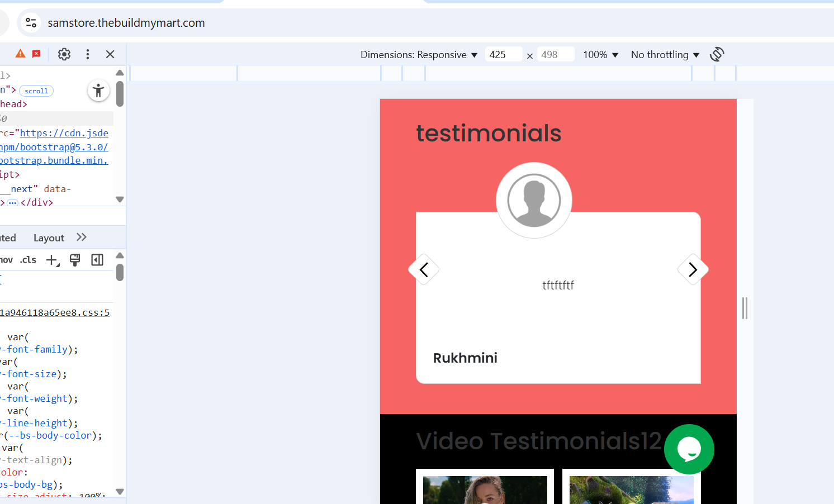This screenshot has width=834, height=504.
Task: Open the DevTools three-dot menu
Action: (88, 54)
